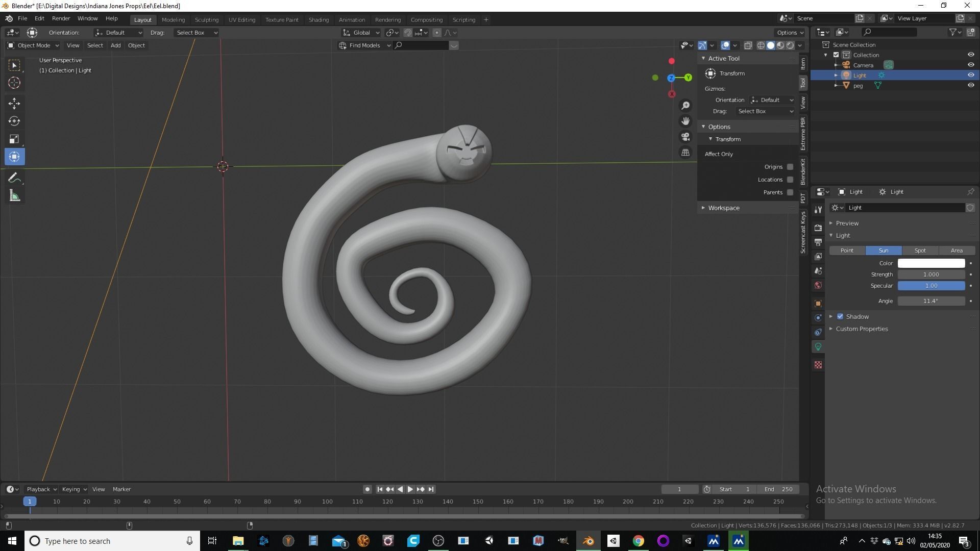Open Output properties tab icon
This screenshot has width=980, height=551.
[818, 242]
